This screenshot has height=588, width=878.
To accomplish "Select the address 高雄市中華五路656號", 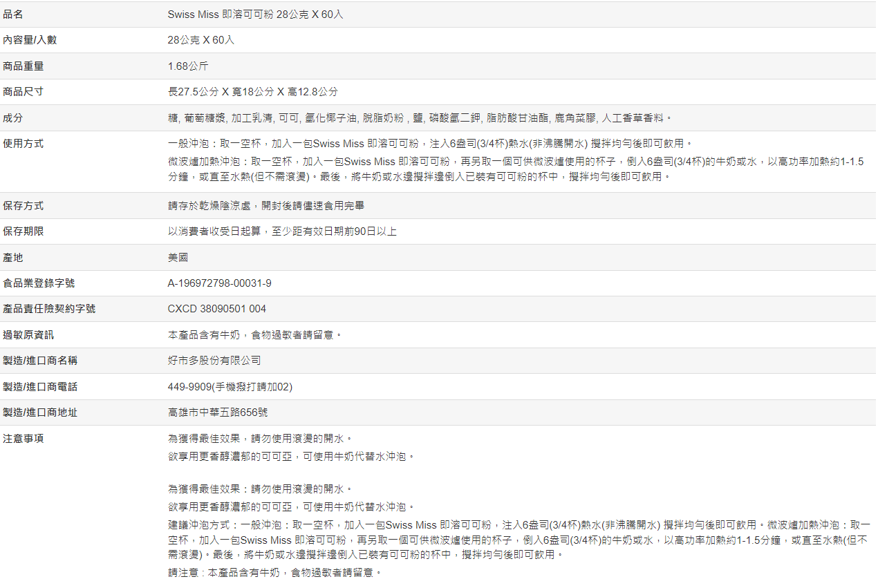I will click(x=218, y=412).
